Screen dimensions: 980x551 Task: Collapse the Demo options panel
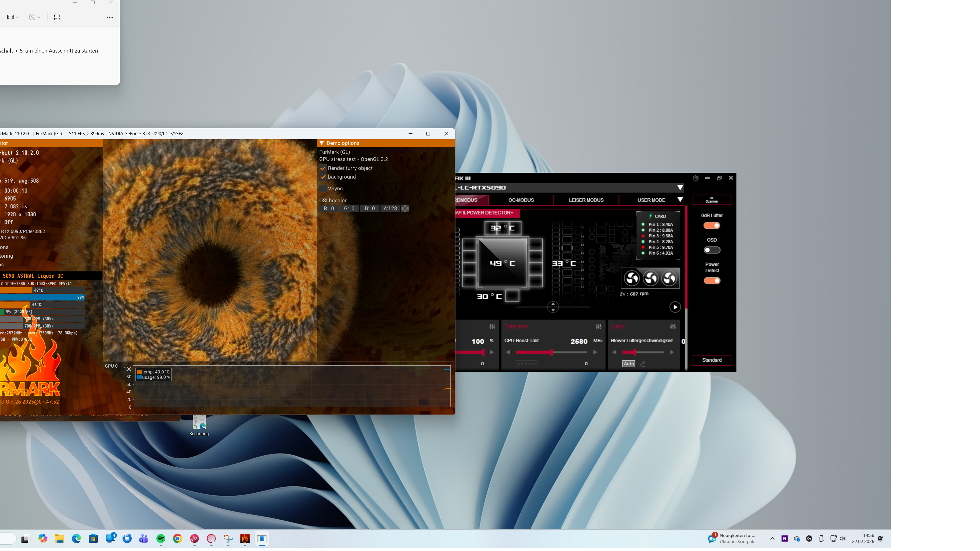coord(322,143)
